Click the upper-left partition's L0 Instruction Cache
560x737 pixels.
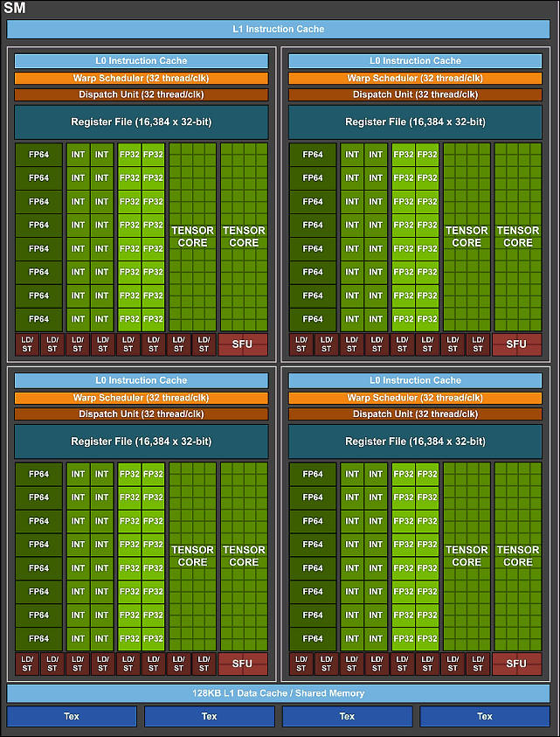141,61
